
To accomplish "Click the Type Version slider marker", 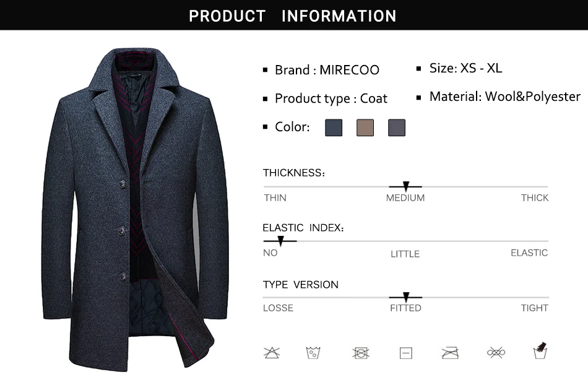I will click(406, 297).
